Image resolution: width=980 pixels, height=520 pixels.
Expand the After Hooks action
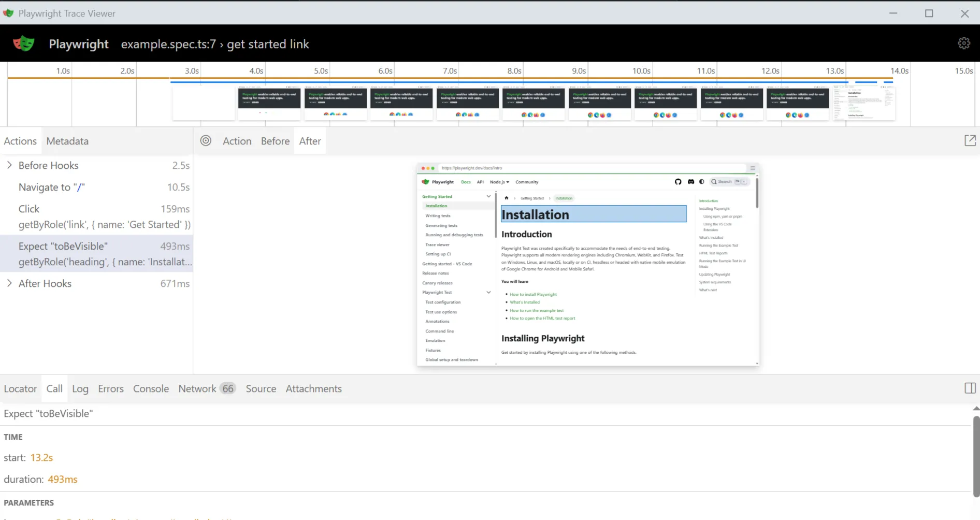[9, 283]
